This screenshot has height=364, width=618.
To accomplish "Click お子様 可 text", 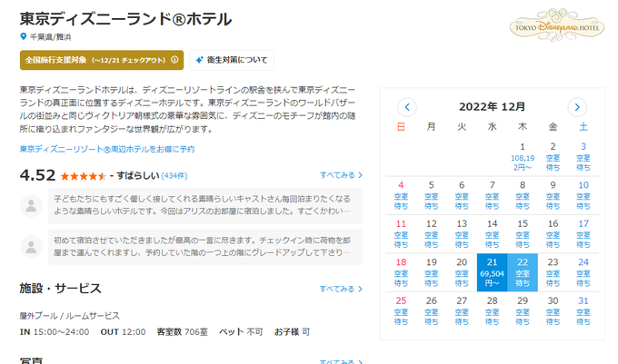I will [x=292, y=331].
